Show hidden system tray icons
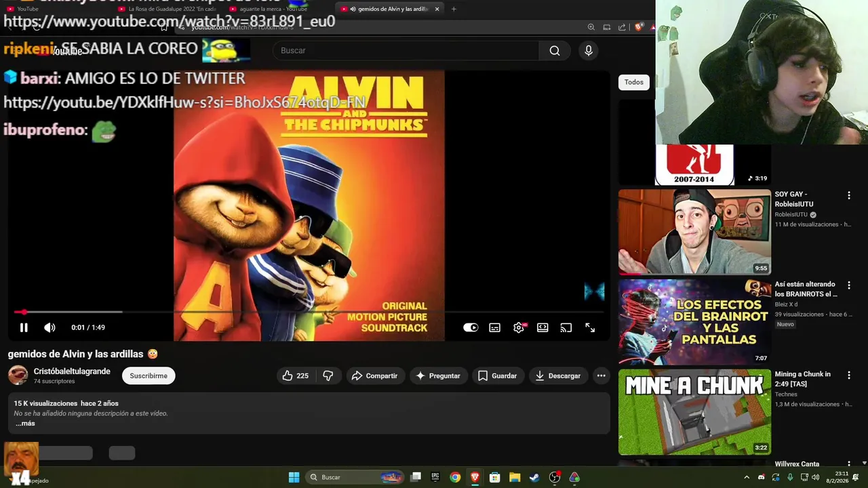The width and height of the screenshot is (868, 488). point(747,477)
